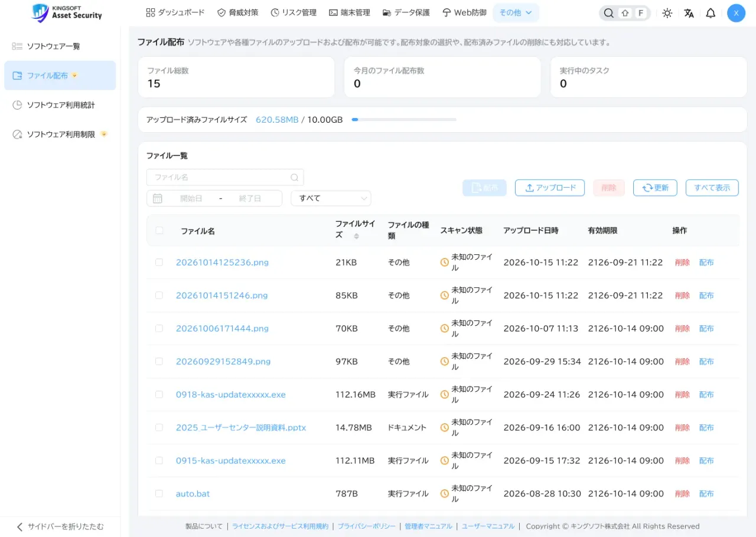Open ダッシュボード in the top navigation
Viewport: 756px width, 537px height.
(175, 12)
